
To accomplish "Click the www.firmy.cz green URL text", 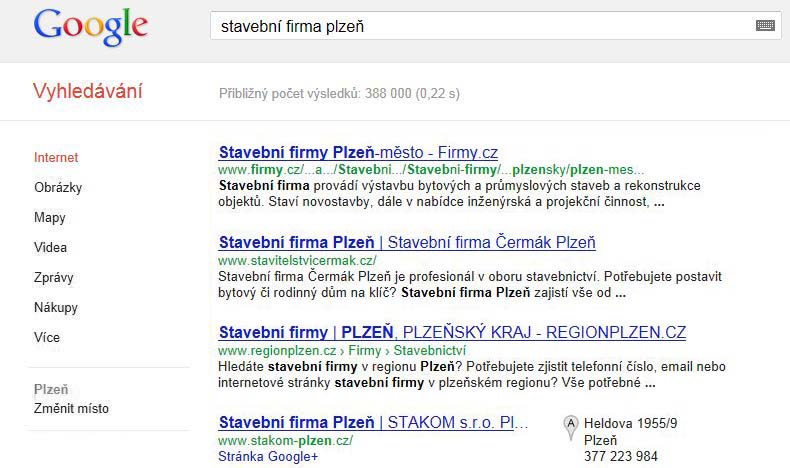I will click(431, 170).
